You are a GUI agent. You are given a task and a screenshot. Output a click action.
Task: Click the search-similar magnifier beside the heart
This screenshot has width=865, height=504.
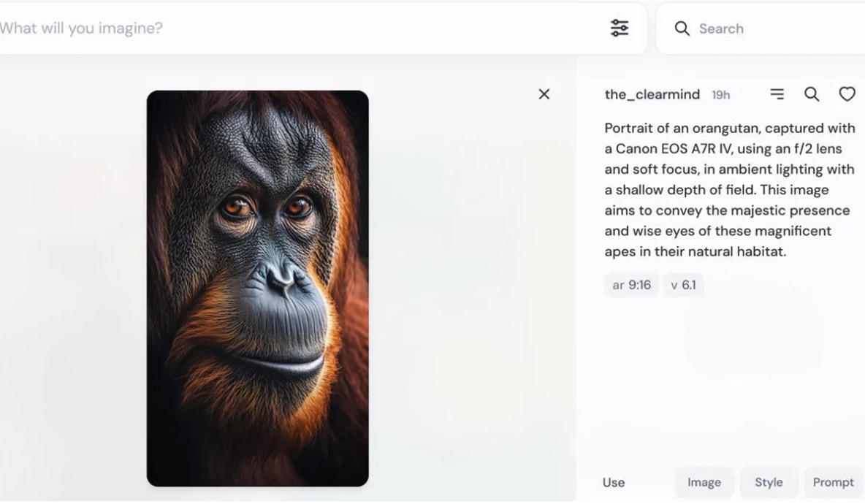[812, 94]
